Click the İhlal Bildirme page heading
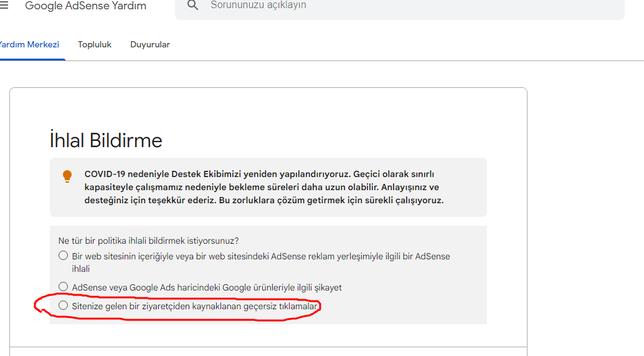 pos(106,140)
